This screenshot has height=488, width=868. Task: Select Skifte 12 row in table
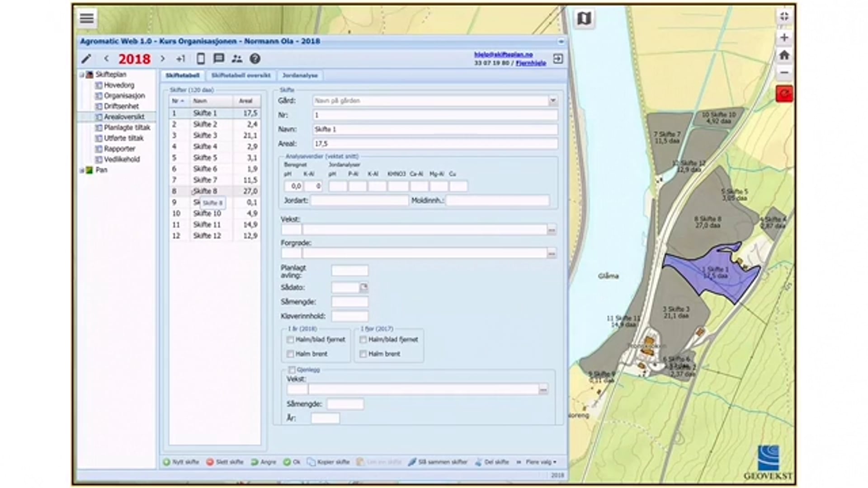pos(215,236)
